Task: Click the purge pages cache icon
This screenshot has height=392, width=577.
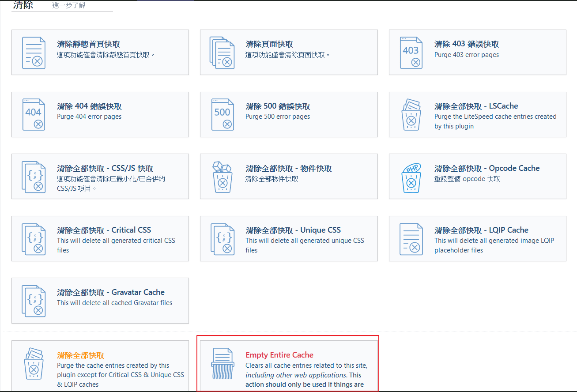Action: (222, 53)
